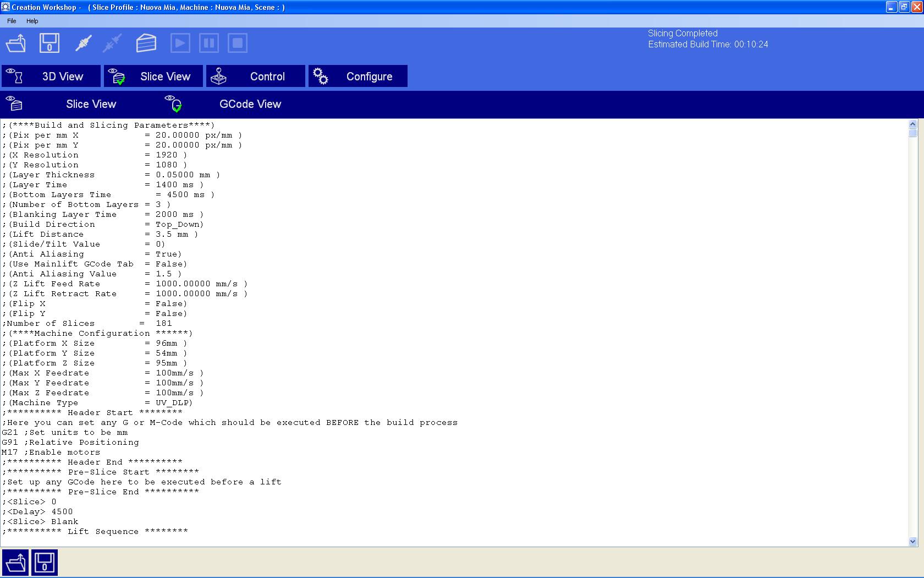
Task: Click the disconnect plug icon
Action: (112, 43)
